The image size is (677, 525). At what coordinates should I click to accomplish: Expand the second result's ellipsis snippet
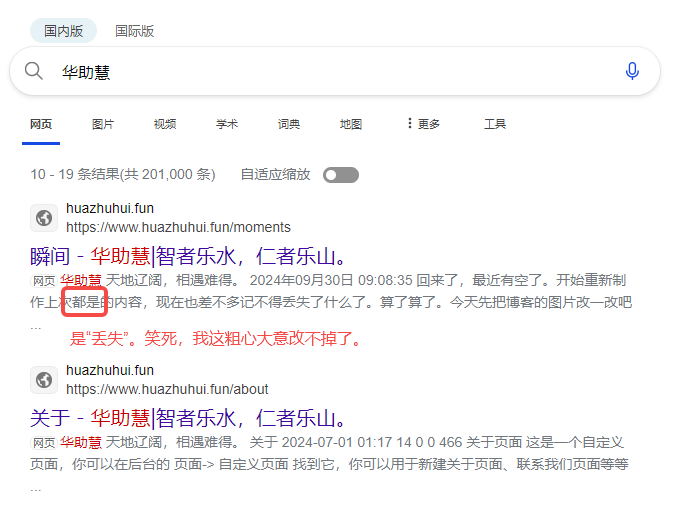pos(36,489)
